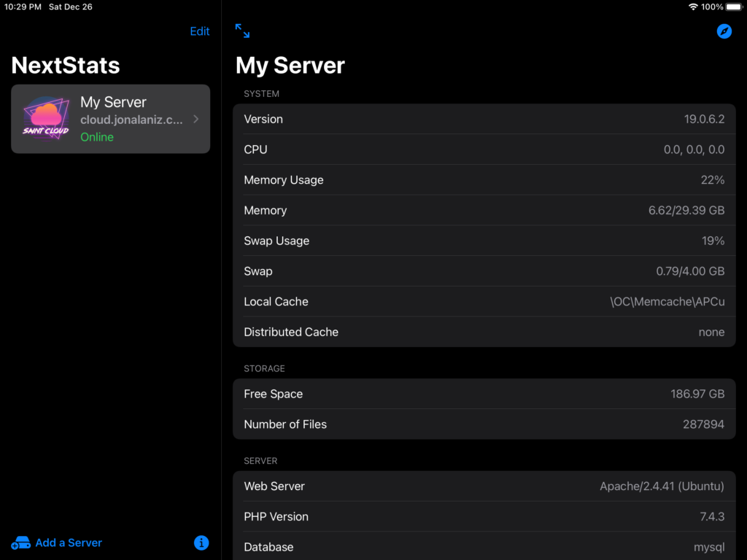
Task: Select the Distributed Cache row
Action: [484, 332]
